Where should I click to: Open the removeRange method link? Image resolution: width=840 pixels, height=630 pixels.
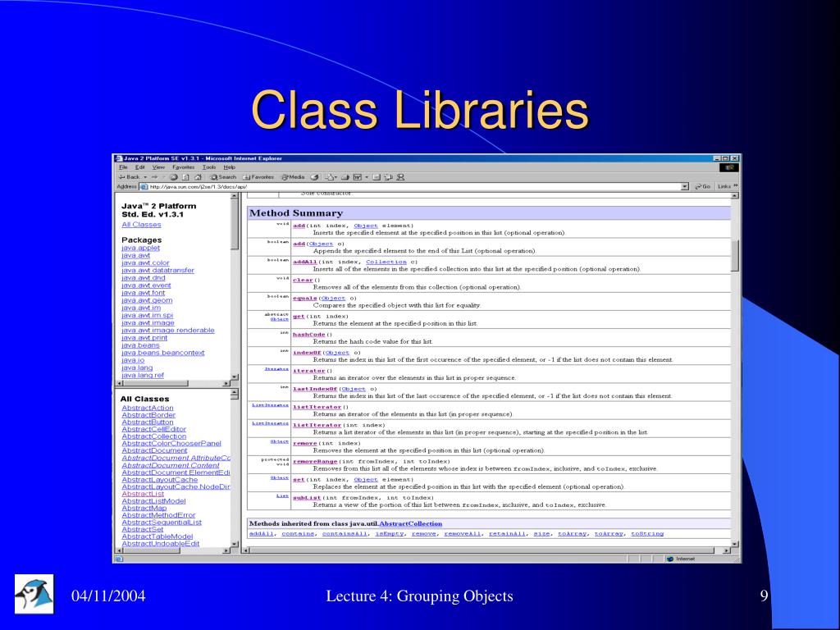[316, 462]
